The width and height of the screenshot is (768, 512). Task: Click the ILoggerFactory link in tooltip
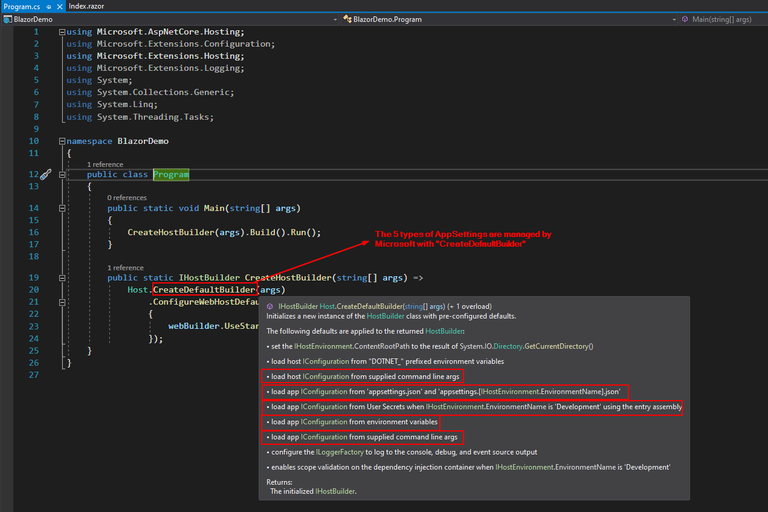coord(338,452)
